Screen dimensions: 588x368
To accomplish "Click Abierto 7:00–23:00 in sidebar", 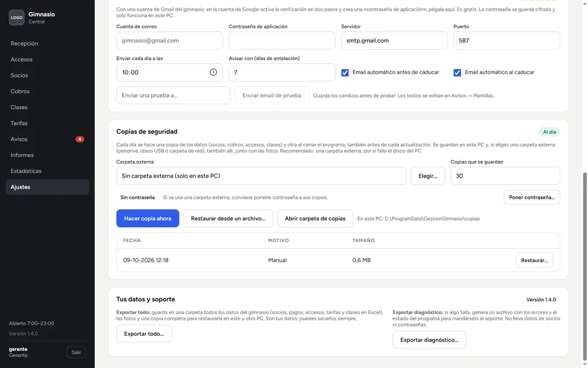I will (32, 323).
